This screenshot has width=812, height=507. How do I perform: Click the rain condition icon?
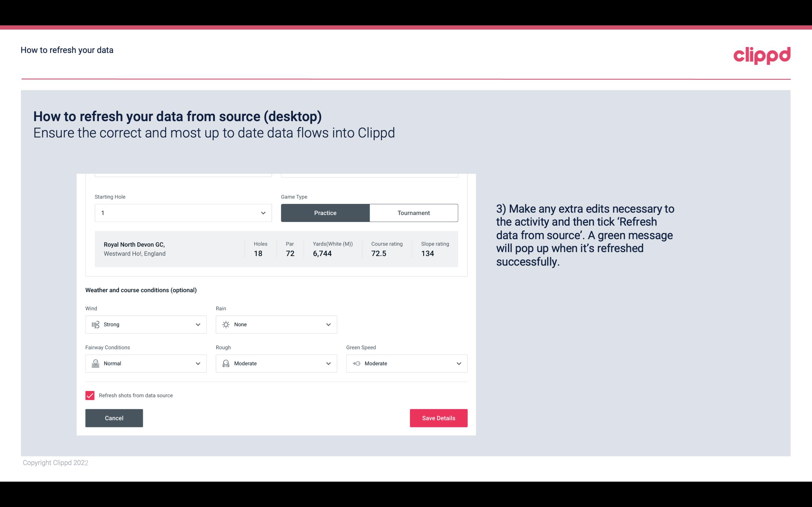coord(226,324)
